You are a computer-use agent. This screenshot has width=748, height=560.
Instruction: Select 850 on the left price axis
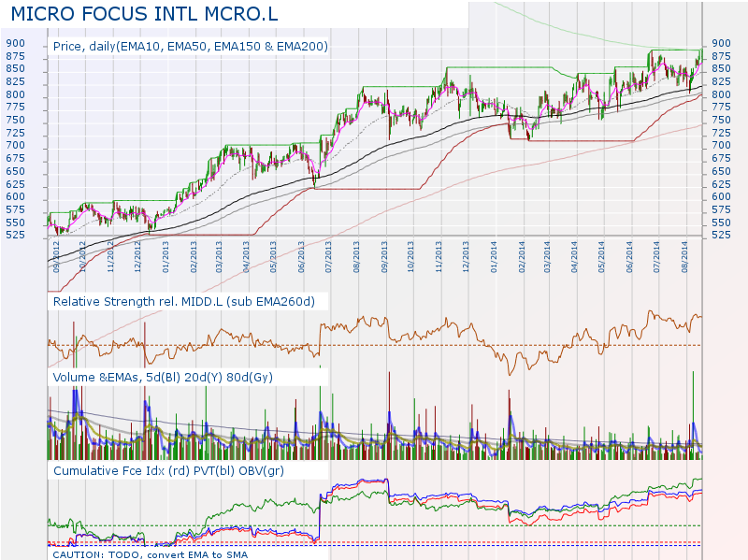pyautogui.click(x=15, y=68)
